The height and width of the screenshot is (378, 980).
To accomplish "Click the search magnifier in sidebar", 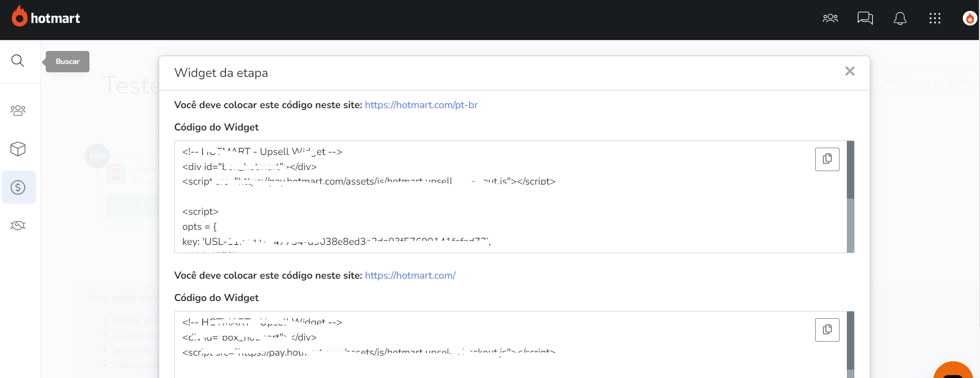I will pyautogui.click(x=18, y=61).
